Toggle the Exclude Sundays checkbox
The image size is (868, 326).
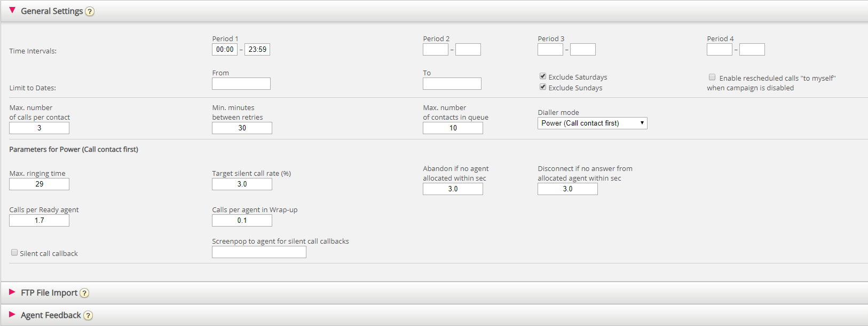click(x=543, y=87)
